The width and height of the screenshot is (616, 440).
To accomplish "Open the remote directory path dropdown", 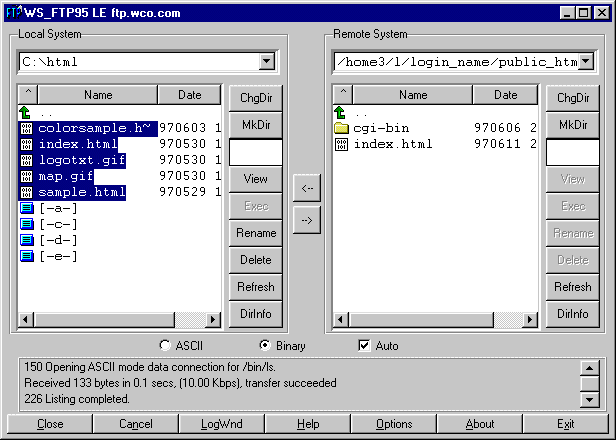I will coord(585,61).
